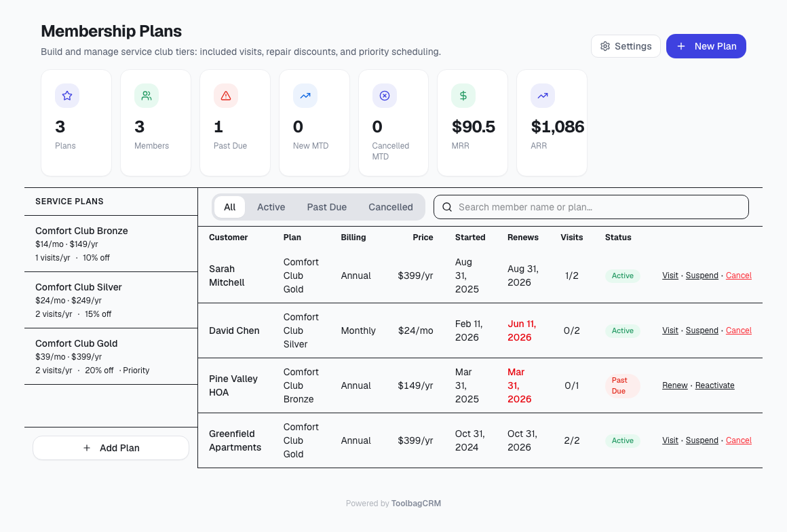Viewport: 787px width, 532px height.
Task: Click the $1,086 ARR value
Action: pos(558,126)
